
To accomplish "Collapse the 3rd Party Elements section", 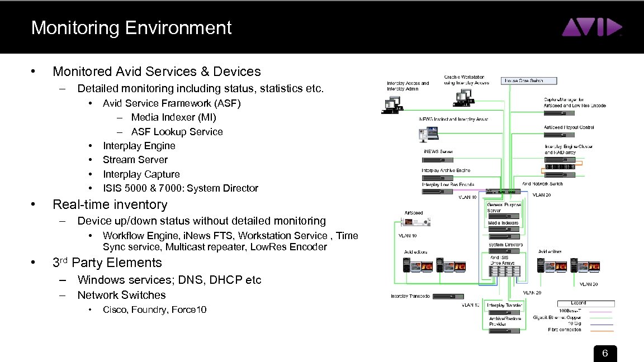I will (107, 263).
